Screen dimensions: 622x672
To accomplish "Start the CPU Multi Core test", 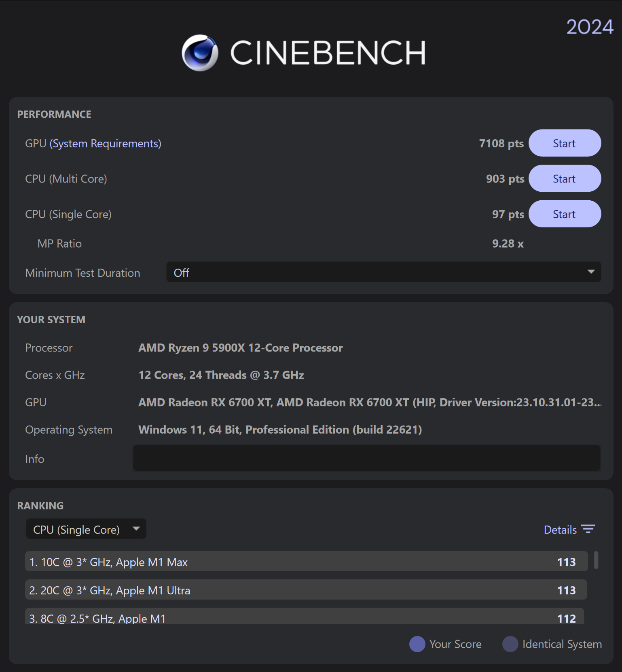I will click(565, 178).
